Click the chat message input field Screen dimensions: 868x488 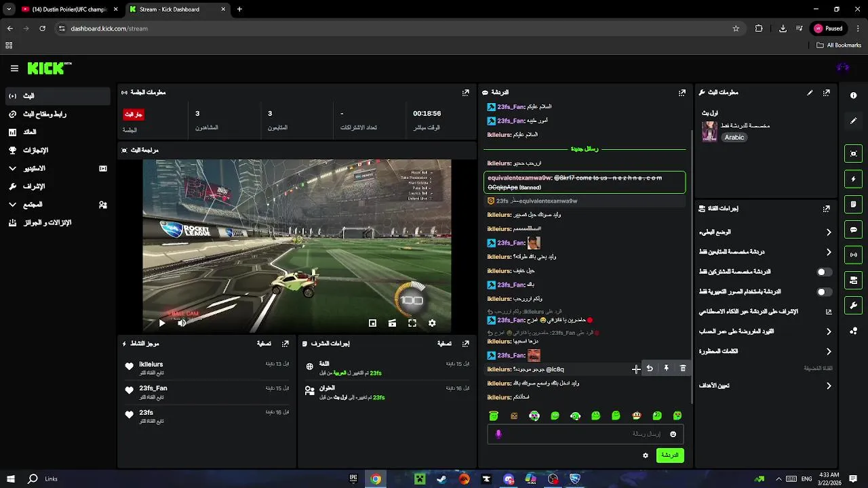tap(585, 434)
